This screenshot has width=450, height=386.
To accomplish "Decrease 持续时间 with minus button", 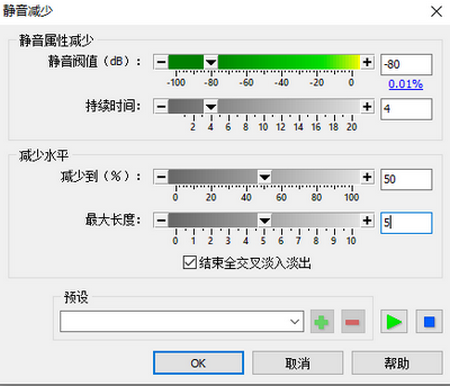I will tap(161, 107).
